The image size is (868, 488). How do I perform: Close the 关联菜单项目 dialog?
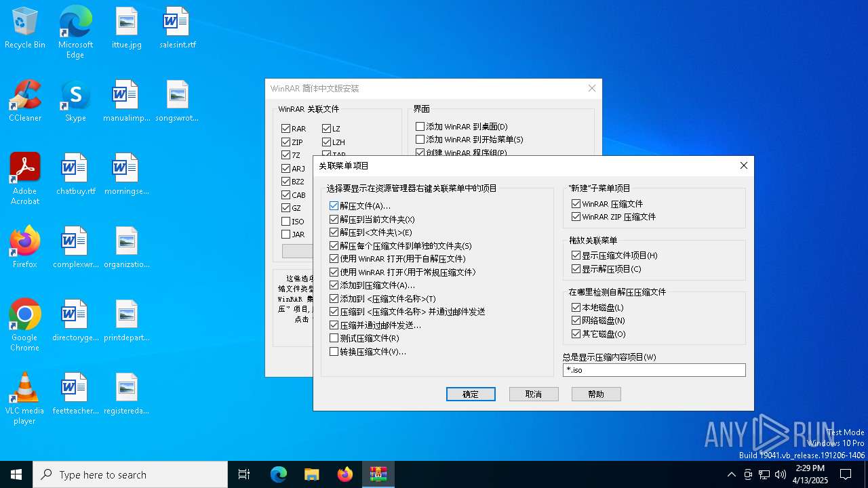point(744,165)
